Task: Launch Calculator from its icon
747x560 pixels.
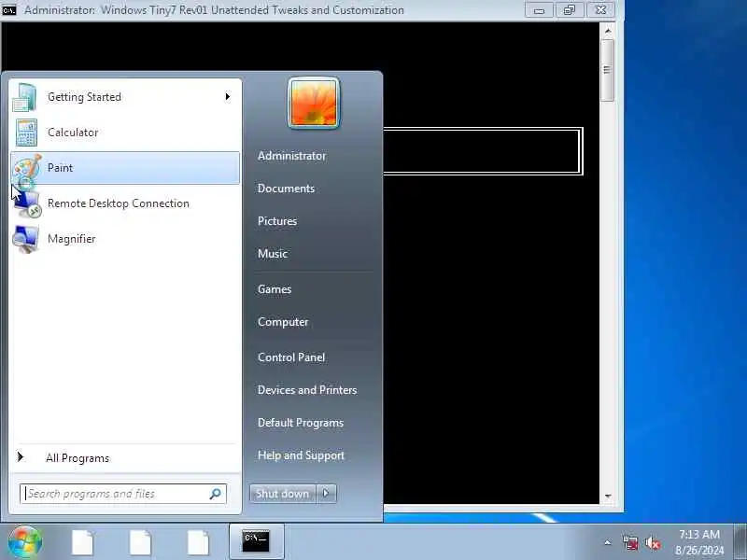Action: [26, 133]
